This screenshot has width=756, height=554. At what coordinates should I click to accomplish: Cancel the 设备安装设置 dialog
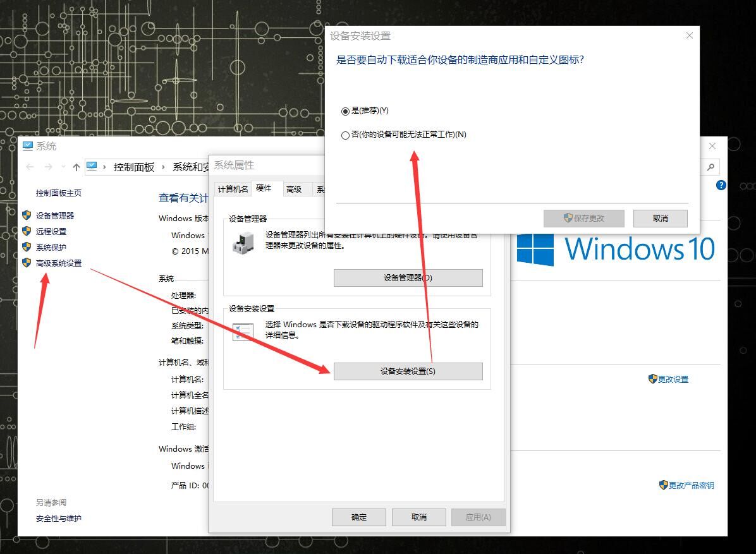click(660, 218)
